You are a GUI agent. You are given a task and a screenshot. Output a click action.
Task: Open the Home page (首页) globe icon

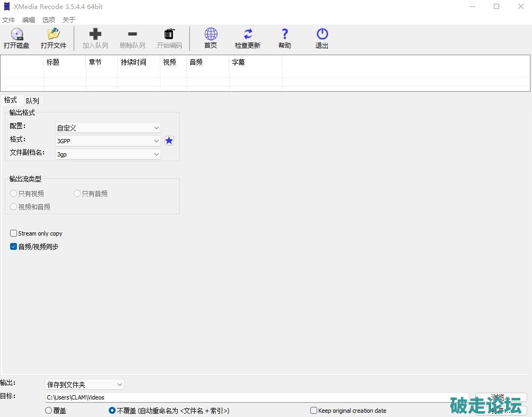(211, 35)
